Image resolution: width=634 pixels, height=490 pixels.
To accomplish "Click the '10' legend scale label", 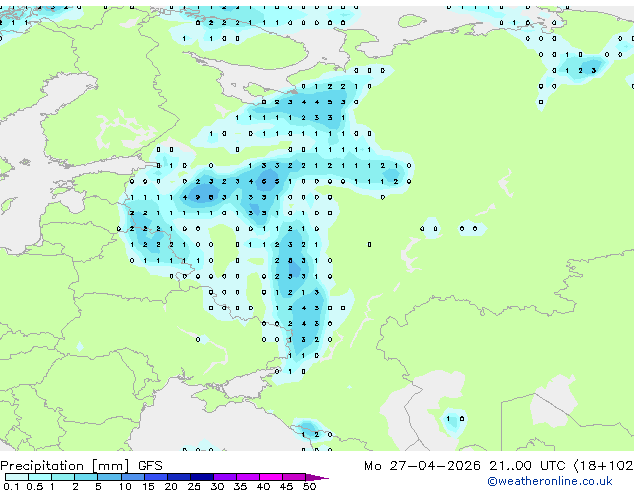I will 125,486.
